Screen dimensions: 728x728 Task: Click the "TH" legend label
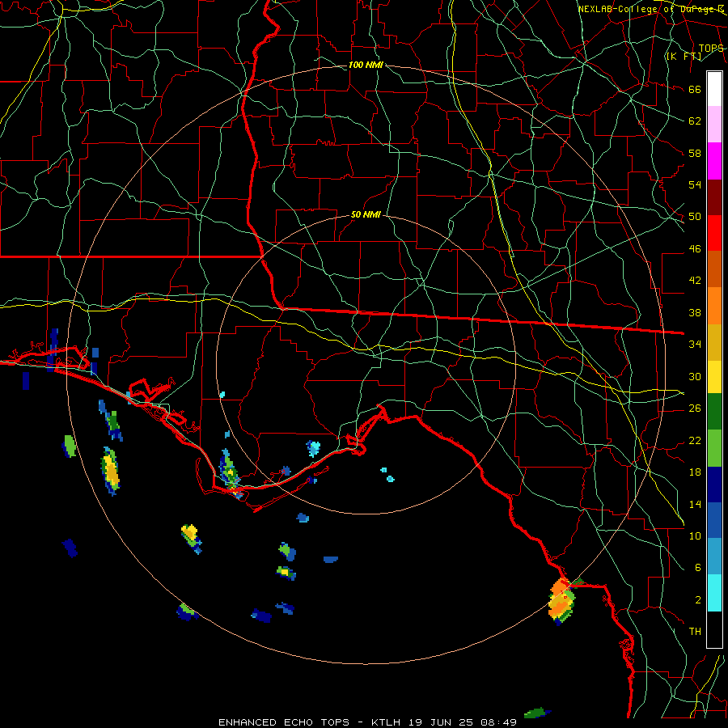click(695, 631)
